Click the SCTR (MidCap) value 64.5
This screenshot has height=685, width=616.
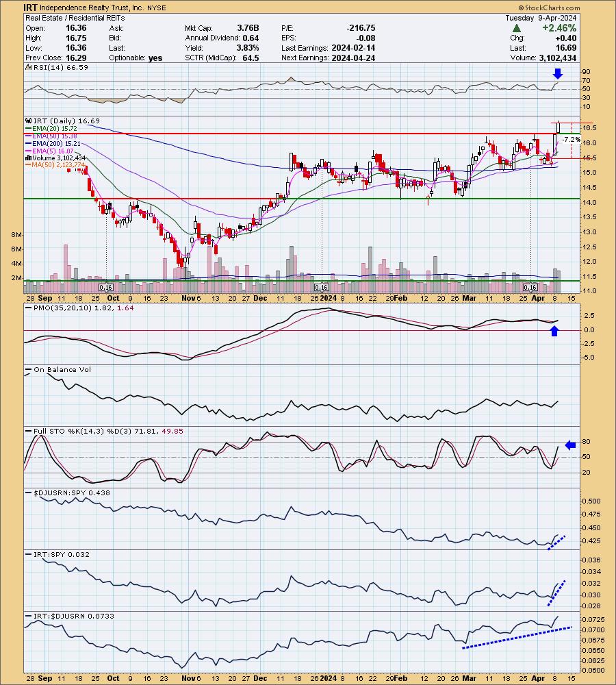[251, 58]
